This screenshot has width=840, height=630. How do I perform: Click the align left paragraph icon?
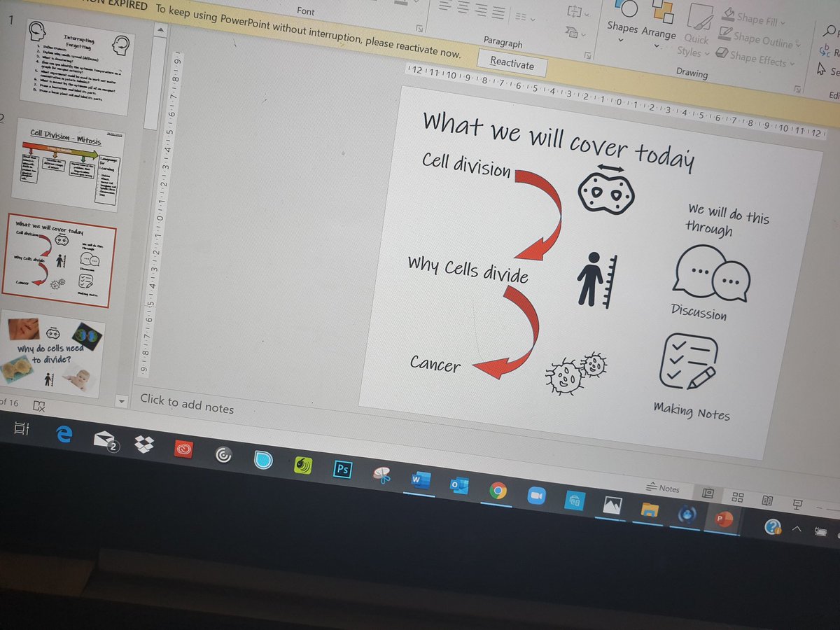[445, 5]
